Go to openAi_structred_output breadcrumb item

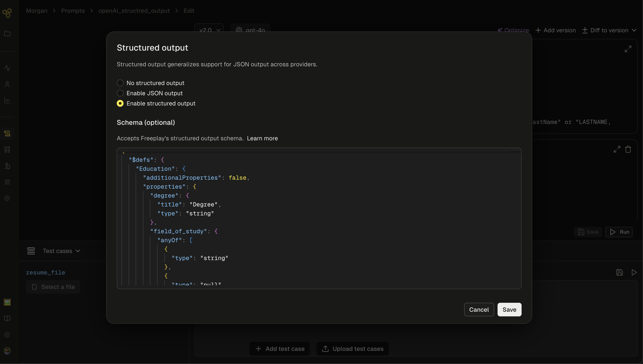point(134,11)
